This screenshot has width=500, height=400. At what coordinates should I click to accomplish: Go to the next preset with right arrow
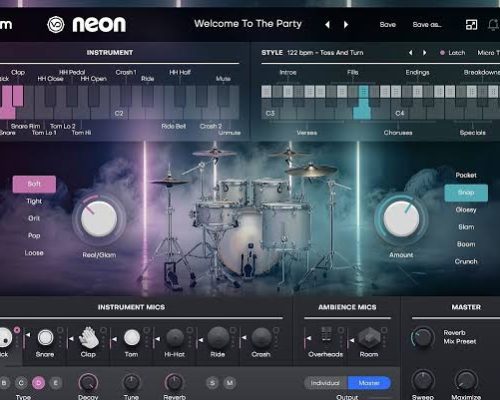tap(346, 24)
